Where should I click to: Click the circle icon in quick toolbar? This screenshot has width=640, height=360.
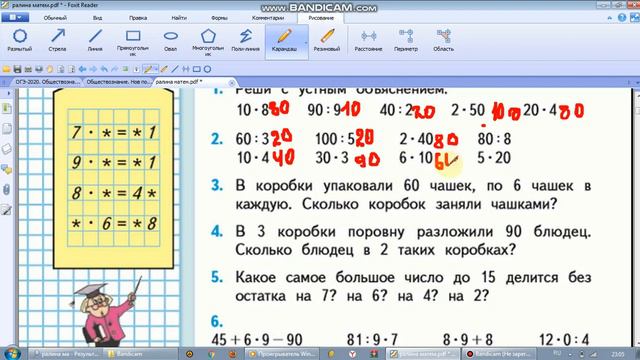(x=207, y=69)
